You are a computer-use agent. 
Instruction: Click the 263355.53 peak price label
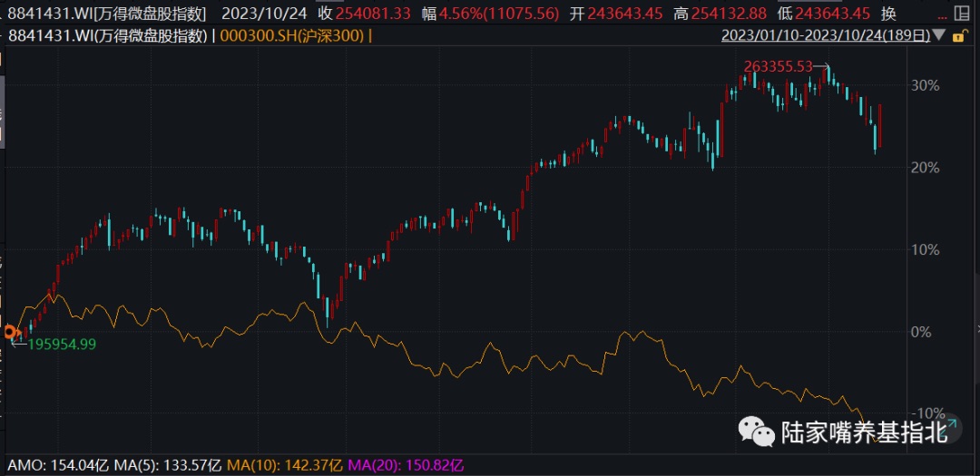[x=780, y=66]
